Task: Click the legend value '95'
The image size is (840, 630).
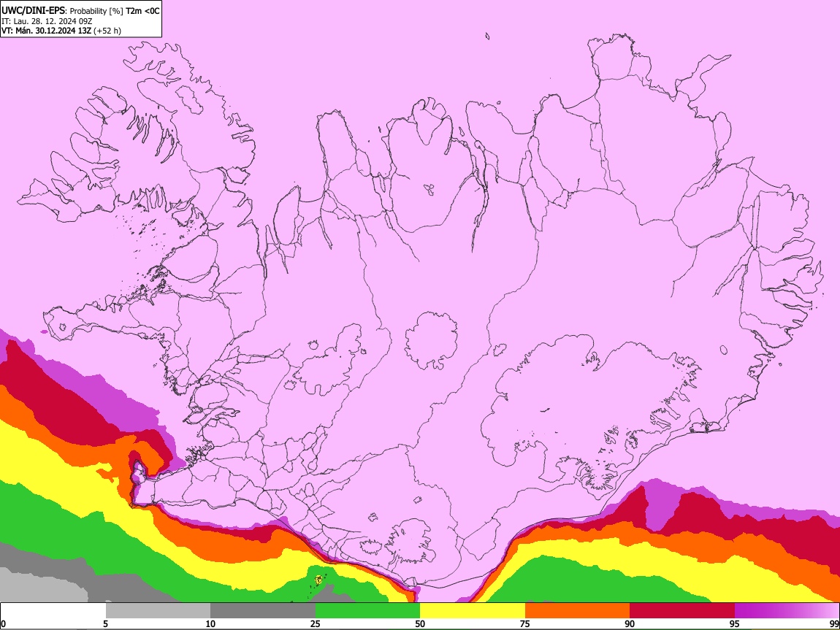Action: pos(735,623)
